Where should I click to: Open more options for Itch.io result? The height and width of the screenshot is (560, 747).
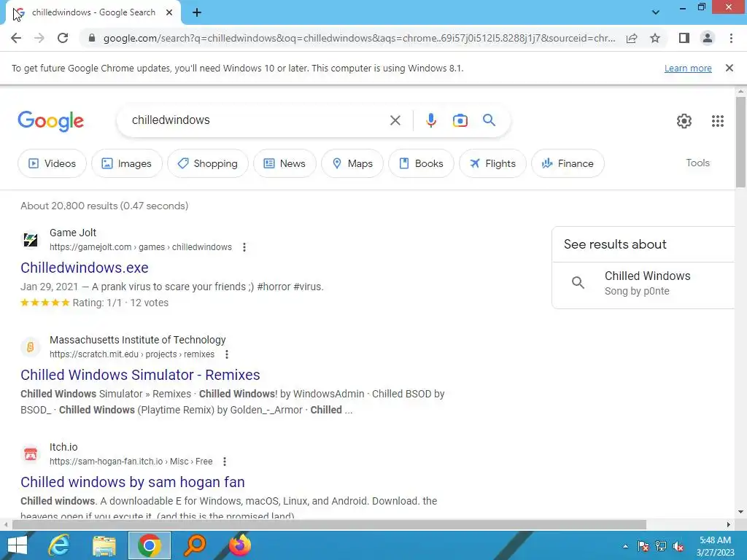[225, 462]
